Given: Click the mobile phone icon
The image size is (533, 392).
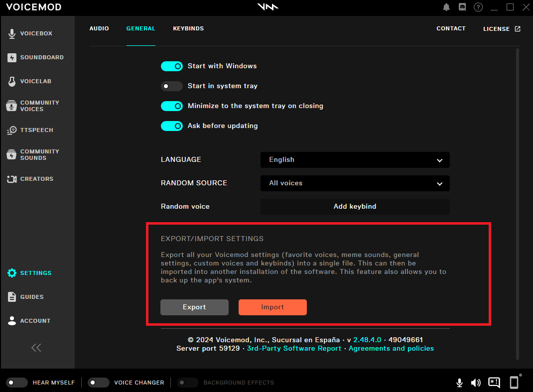Looking at the screenshot, I should (x=514, y=383).
